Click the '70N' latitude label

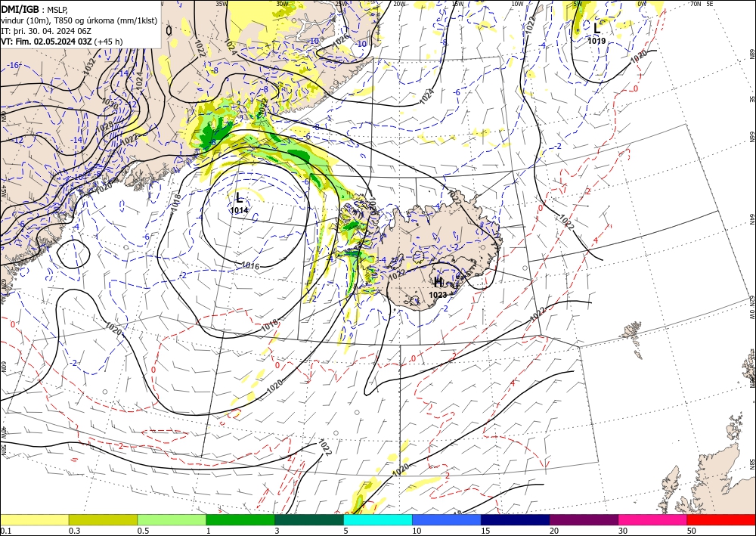(x=696, y=4)
